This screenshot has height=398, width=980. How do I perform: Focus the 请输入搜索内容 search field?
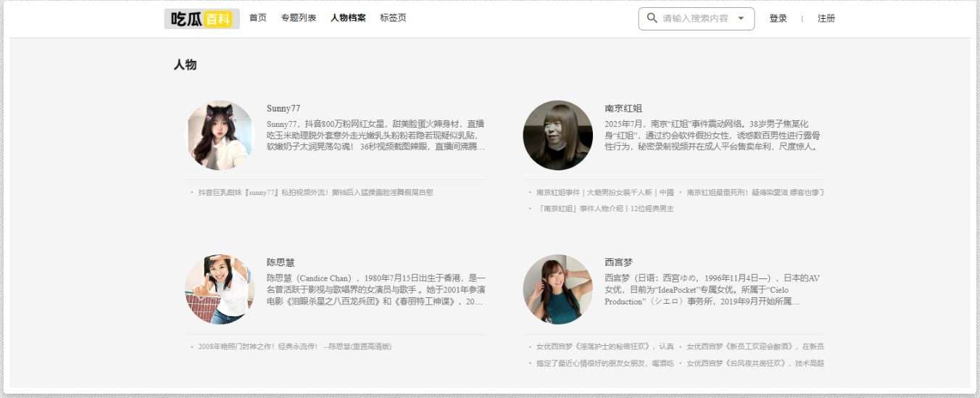pyautogui.click(x=694, y=19)
